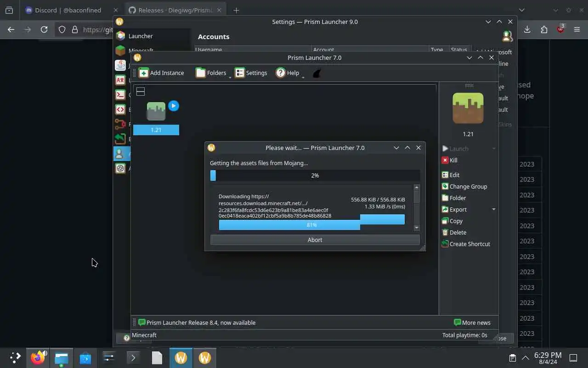Select the highlighted Accounts icon in Settings sidebar
The height and width of the screenshot is (368, 588).
[120, 154]
